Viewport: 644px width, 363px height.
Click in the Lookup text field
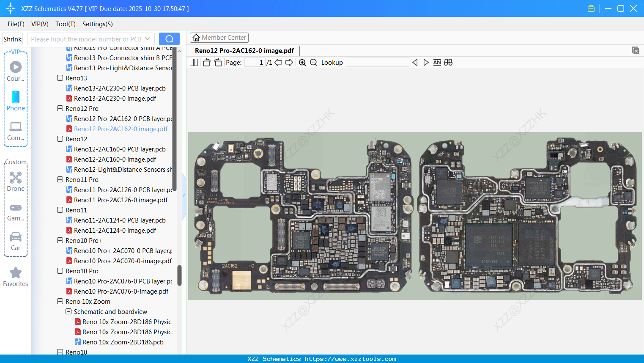tap(377, 63)
